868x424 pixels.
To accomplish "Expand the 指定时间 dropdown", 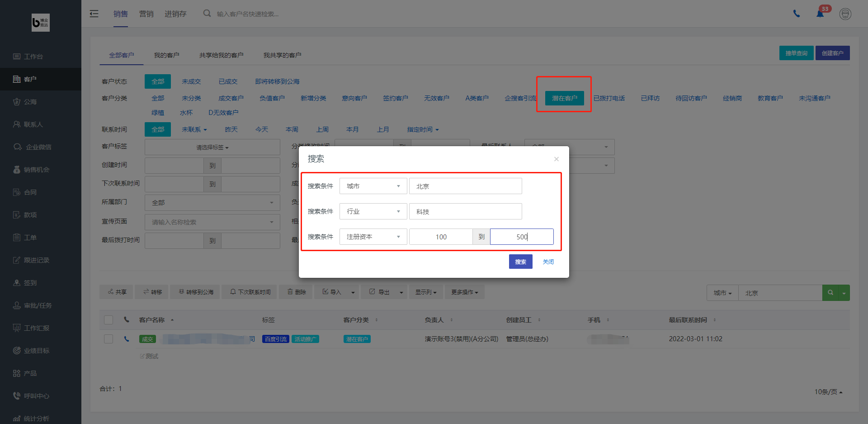I will (423, 129).
